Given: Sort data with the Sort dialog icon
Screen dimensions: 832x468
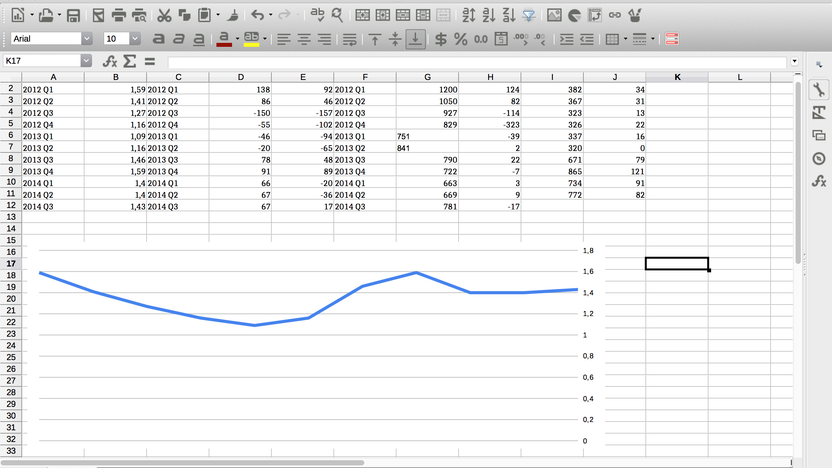Looking at the screenshot, I should pos(469,15).
